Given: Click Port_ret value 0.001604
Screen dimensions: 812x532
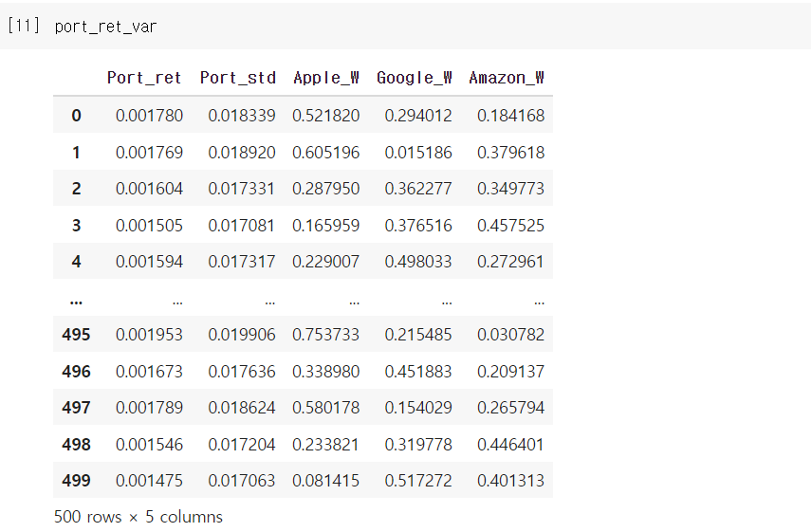Looking at the screenshot, I should (x=149, y=189).
